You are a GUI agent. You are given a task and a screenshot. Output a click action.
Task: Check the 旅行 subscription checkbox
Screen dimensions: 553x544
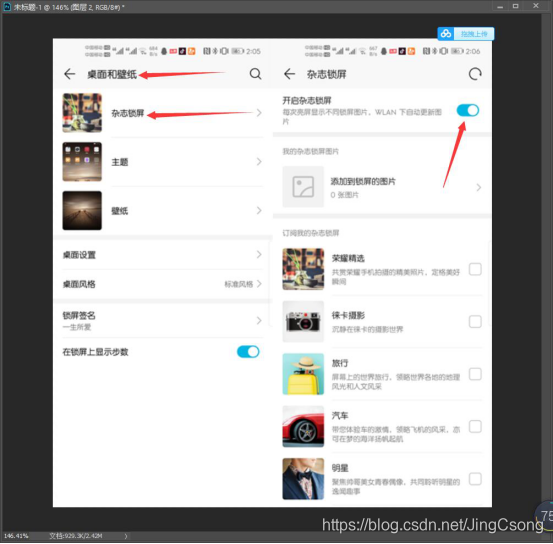475,374
